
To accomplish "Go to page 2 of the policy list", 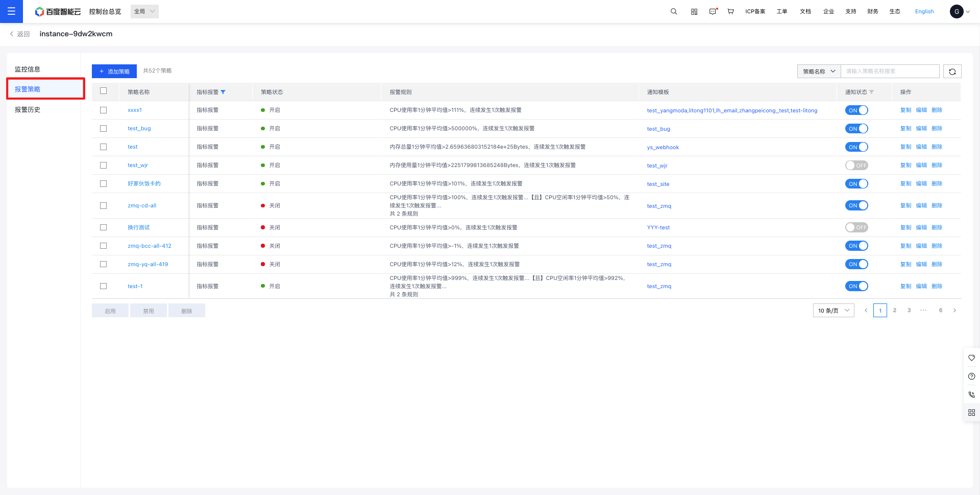I will coord(895,311).
